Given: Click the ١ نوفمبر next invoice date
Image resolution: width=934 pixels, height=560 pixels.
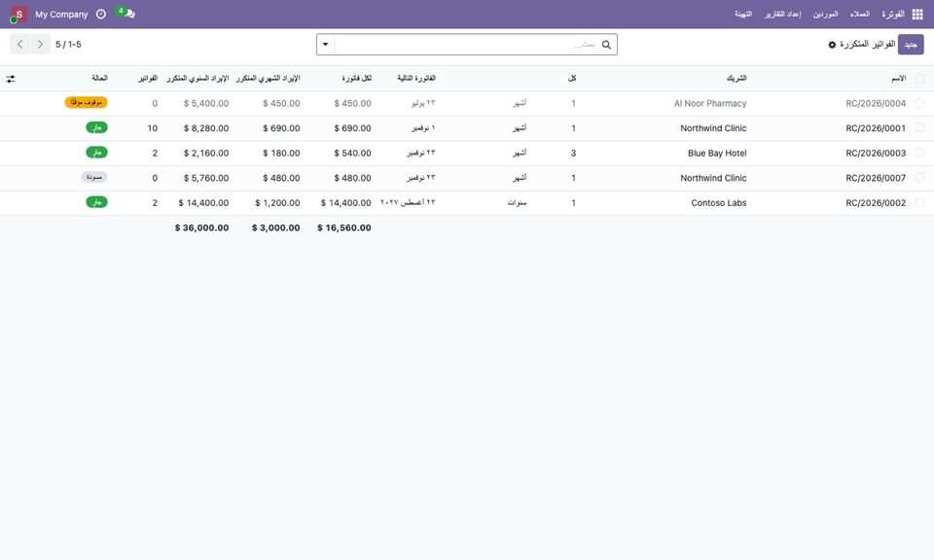Looking at the screenshot, I should 423,128.
